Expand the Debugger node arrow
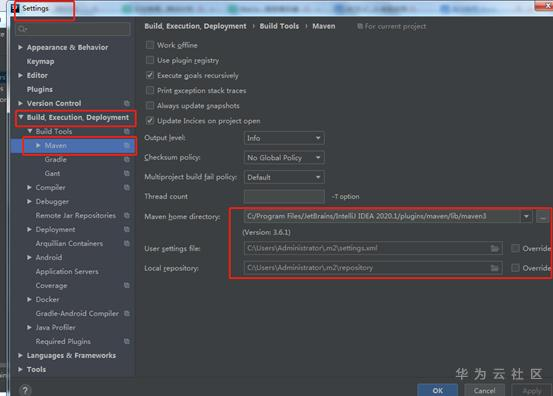 click(x=29, y=201)
